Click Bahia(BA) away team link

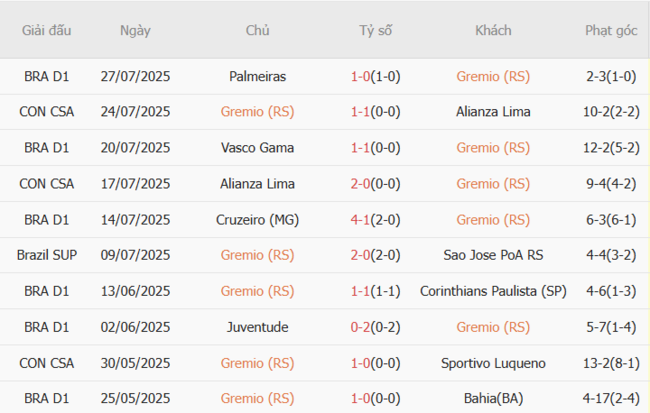(492, 399)
